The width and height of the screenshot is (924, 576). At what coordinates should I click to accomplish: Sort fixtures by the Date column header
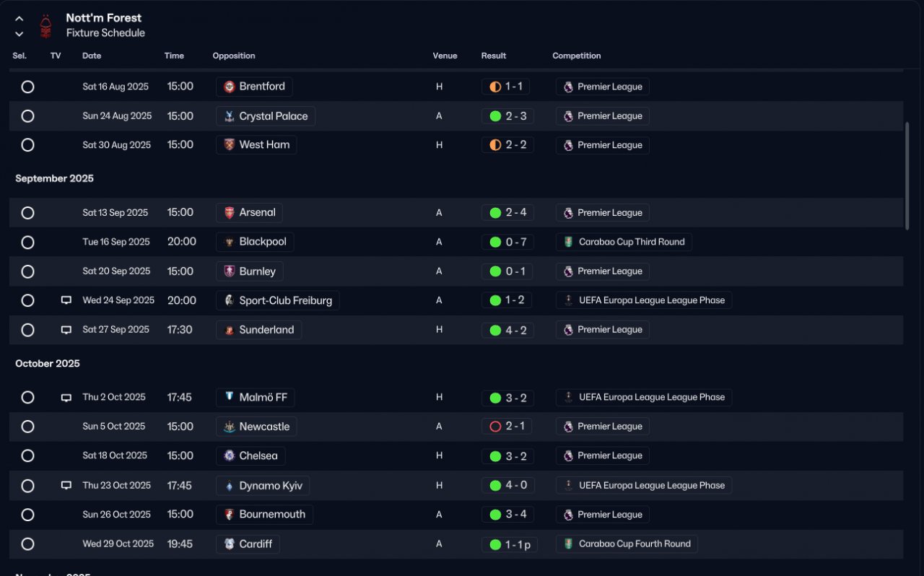click(x=92, y=56)
